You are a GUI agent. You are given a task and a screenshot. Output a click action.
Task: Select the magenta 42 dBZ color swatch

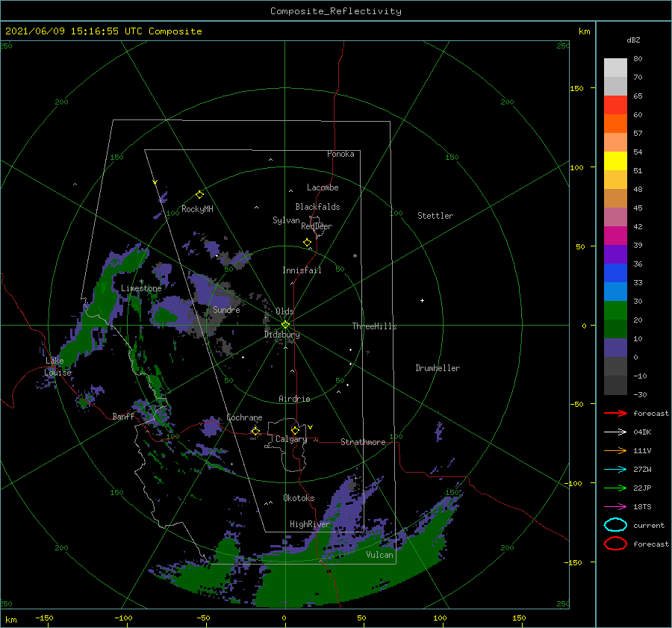point(615,235)
